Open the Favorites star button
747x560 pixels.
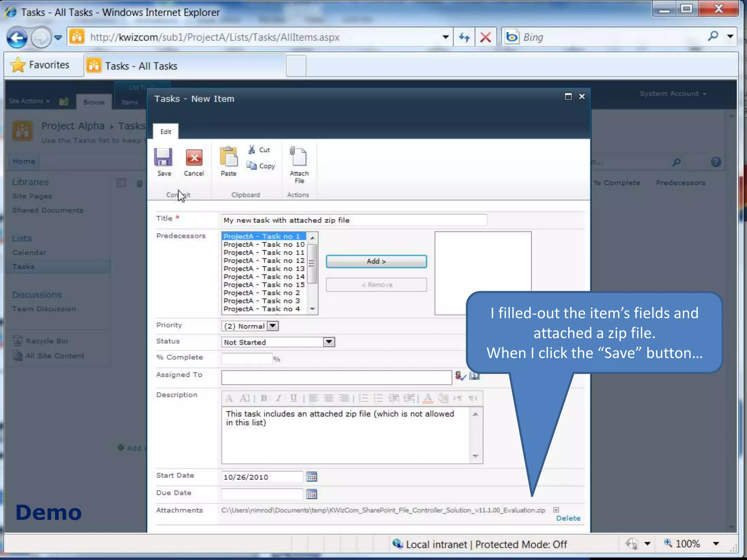point(40,65)
